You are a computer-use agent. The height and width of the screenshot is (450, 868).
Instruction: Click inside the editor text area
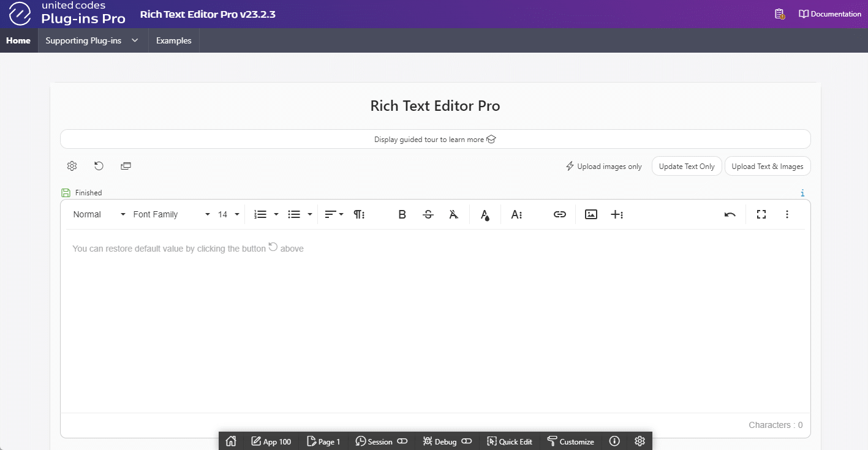tap(435, 321)
